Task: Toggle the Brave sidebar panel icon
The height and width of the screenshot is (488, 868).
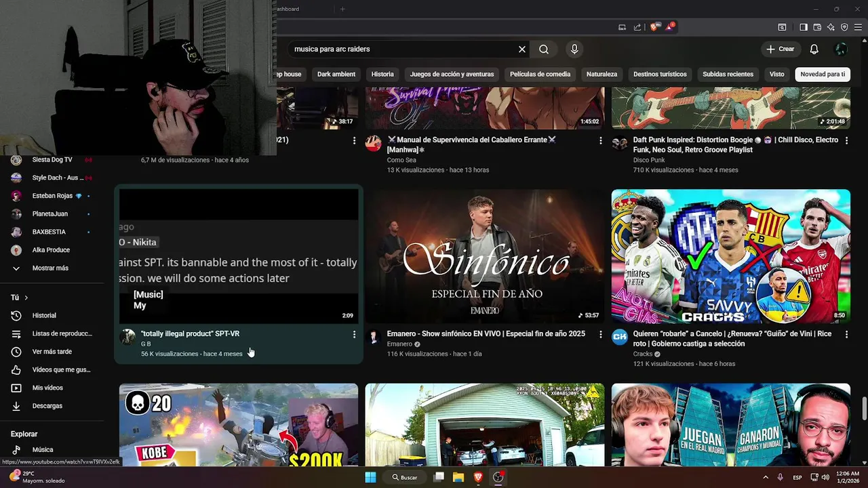Action: [x=803, y=27]
